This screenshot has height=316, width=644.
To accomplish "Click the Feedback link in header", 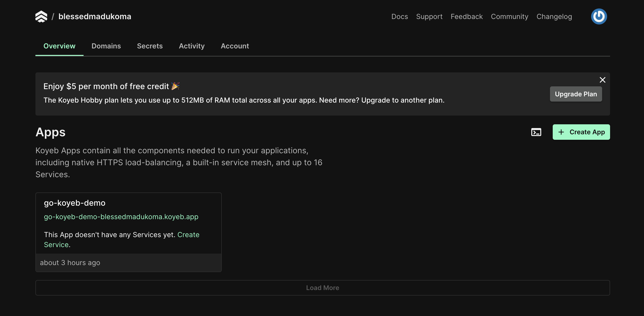I will click(466, 16).
